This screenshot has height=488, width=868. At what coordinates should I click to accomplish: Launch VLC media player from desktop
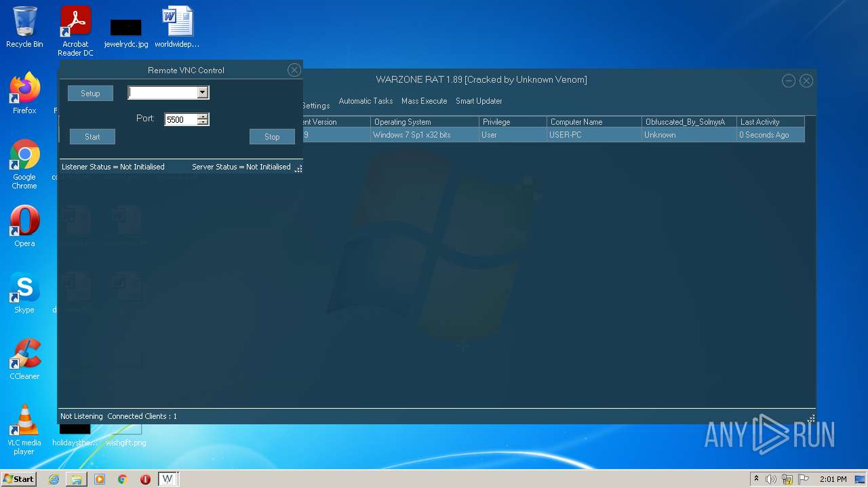pos(24,430)
